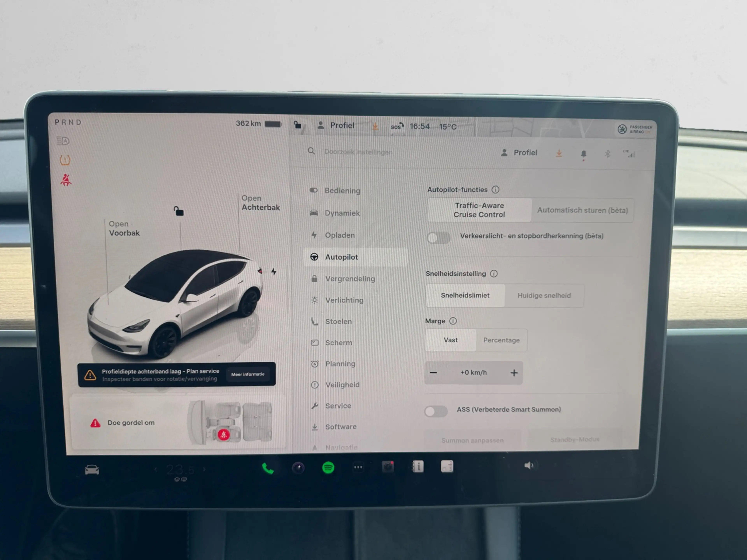Open the dashcam recorder icon
This screenshot has height=560, width=747.
[388, 467]
